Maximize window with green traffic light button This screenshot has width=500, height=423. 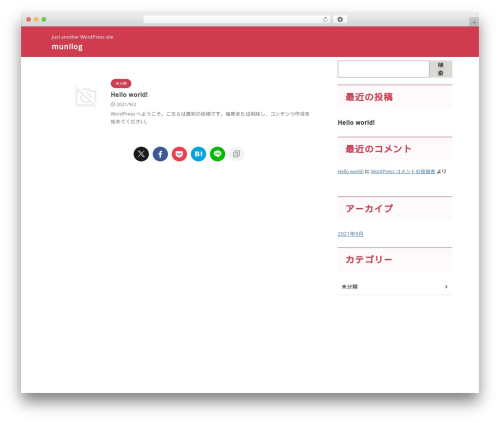point(44,19)
